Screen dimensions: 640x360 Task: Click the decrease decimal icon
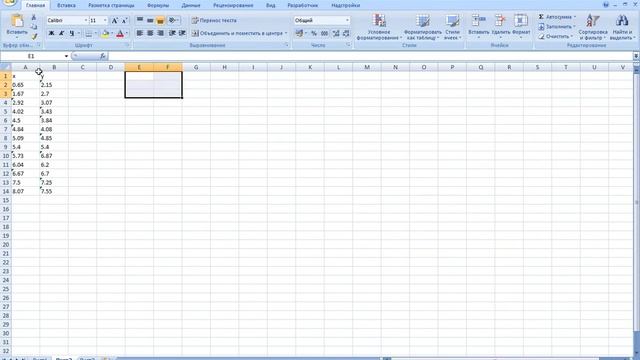(x=346, y=33)
